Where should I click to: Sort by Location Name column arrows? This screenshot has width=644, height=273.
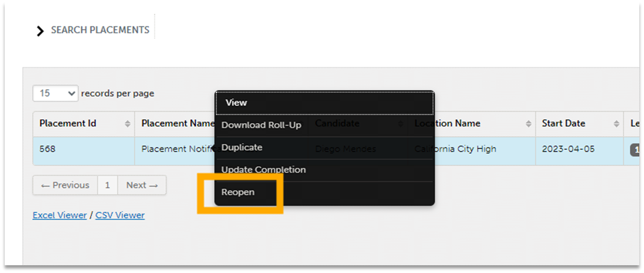point(528,124)
